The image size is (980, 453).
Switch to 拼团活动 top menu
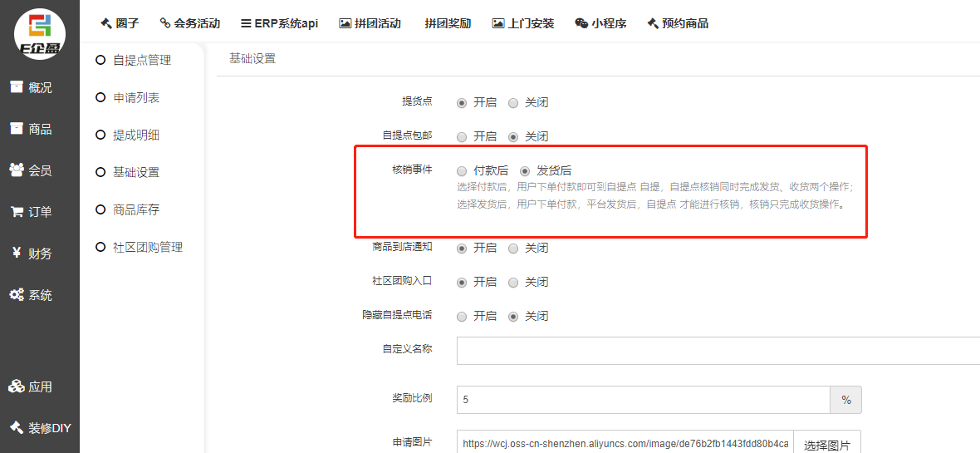click(370, 23)
